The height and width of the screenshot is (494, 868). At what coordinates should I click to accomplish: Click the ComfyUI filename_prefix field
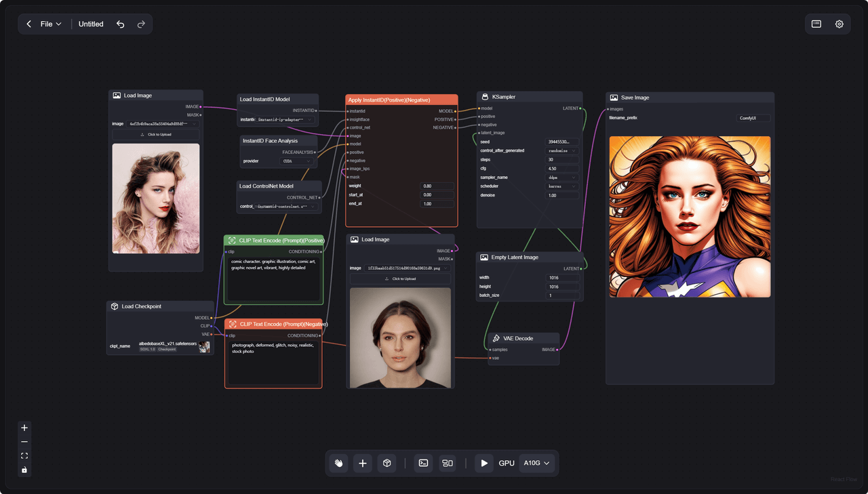pos(754,118)
